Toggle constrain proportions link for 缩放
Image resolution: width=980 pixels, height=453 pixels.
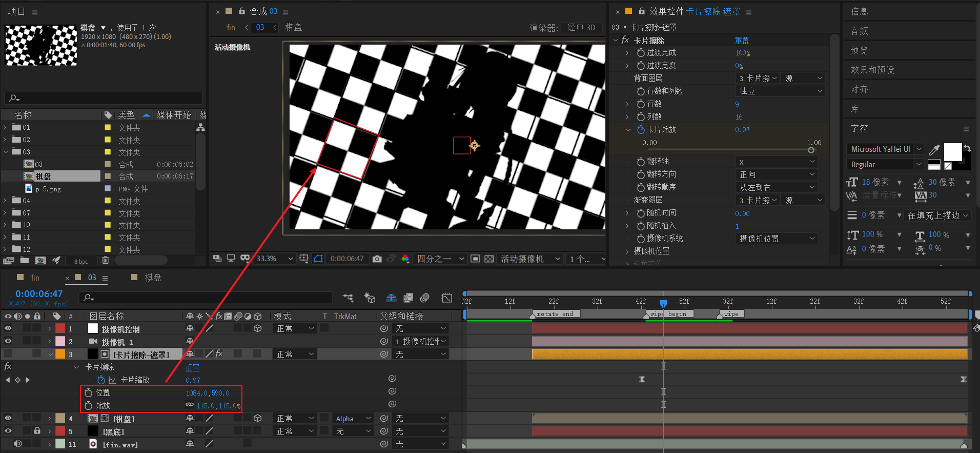190,405
